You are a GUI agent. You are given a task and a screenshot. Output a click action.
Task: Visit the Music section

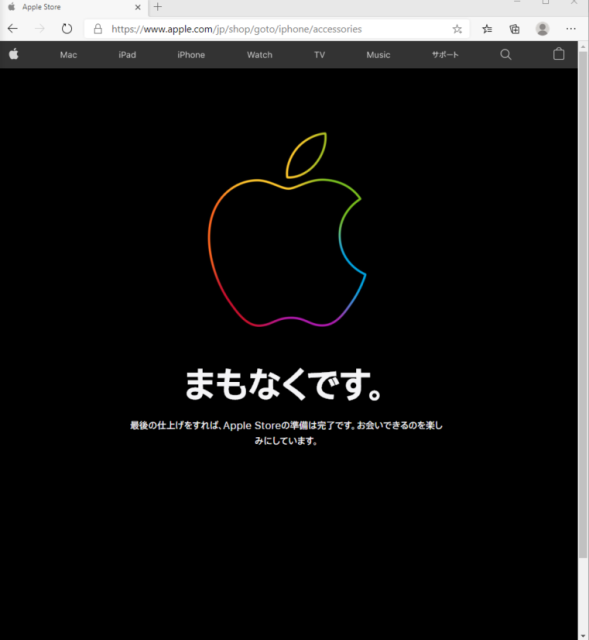[378, 55]
